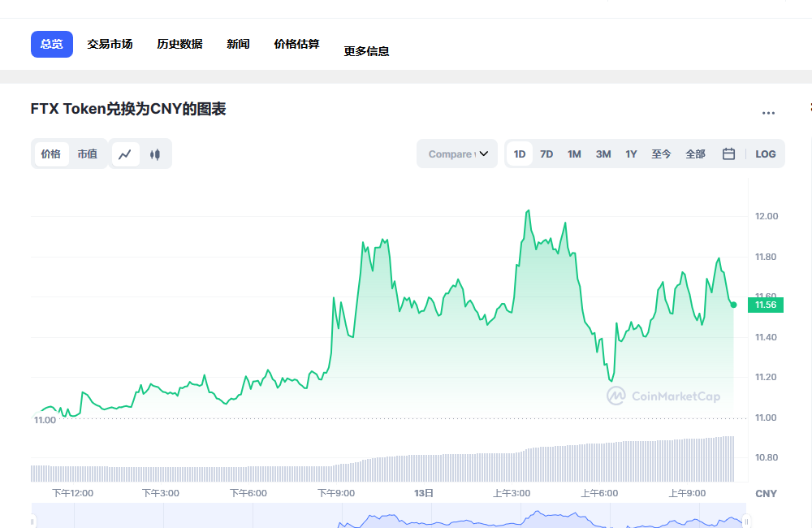Click the current price endpoint dot
812x528 pixels.
pos(733,305)
